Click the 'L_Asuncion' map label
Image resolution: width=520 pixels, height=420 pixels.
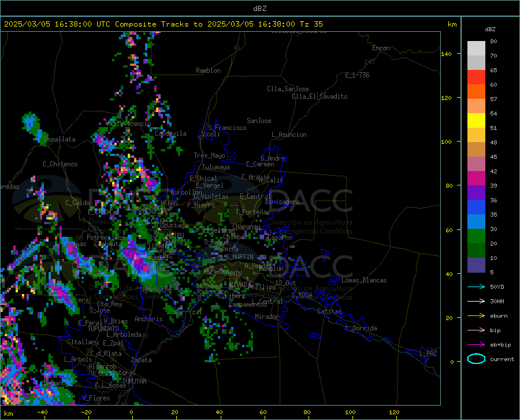pos(289,135)
